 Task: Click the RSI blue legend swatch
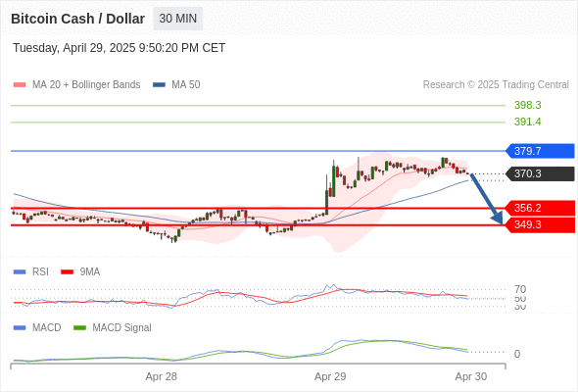click(x=20, y=272)
